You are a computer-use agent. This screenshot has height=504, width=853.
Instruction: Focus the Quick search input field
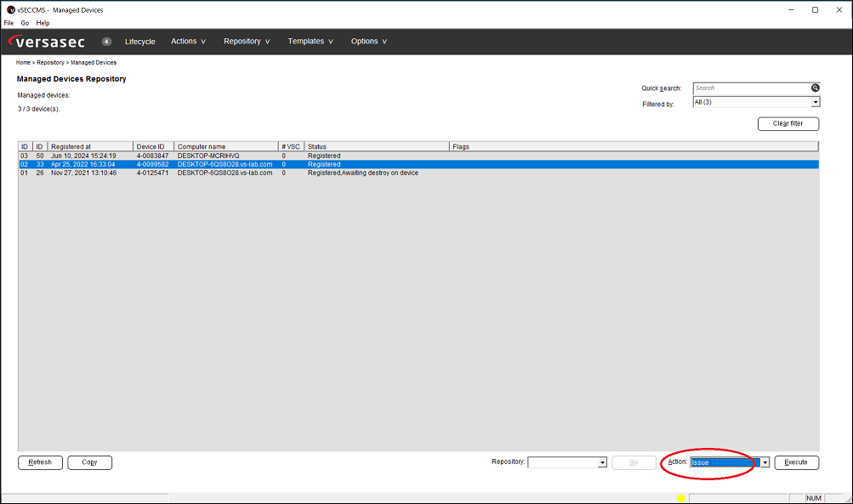(752, 88)
